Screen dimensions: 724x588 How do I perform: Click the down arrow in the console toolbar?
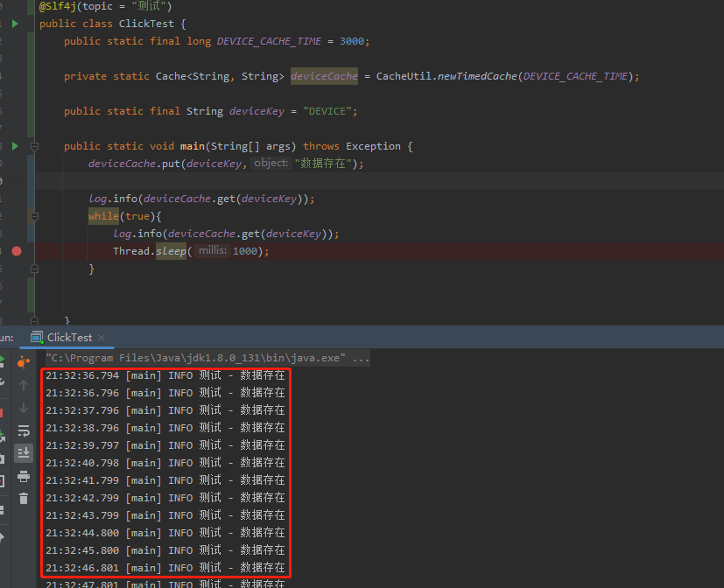[x=24, y=407]
